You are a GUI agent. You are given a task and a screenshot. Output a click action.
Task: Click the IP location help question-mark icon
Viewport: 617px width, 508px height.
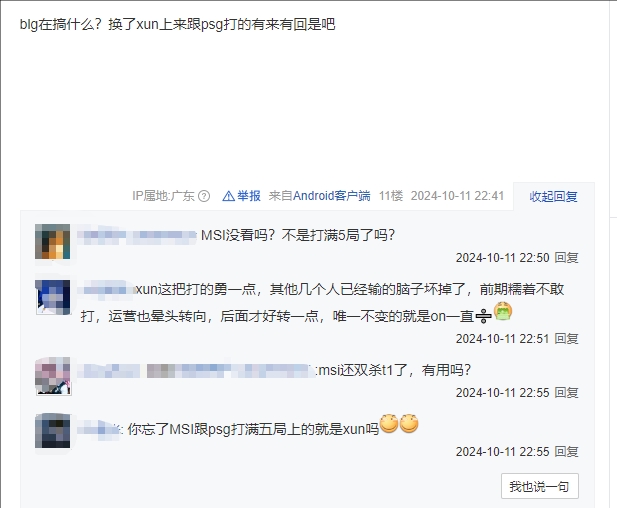204,196
